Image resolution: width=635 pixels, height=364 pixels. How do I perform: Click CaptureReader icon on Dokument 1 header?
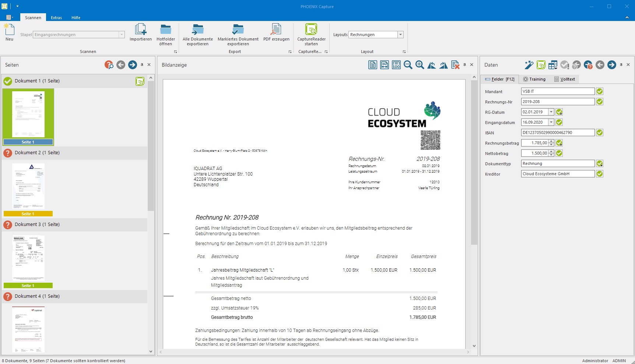click(x=140, y=81)
